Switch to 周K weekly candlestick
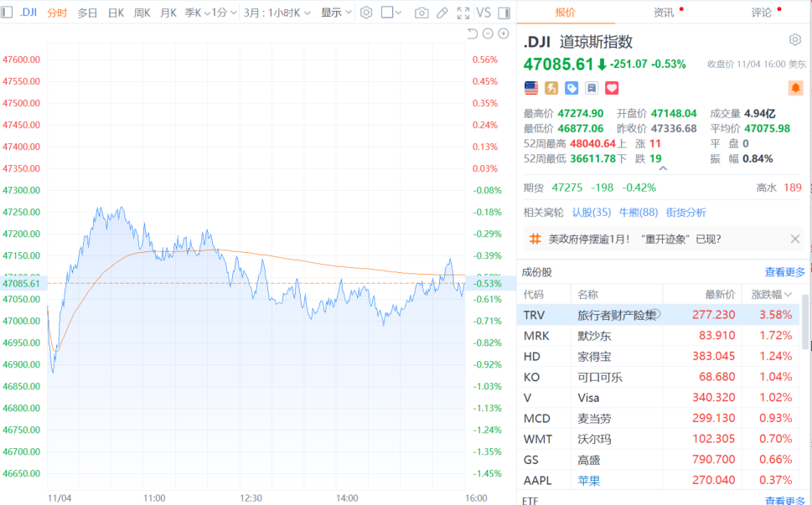Viewport: 812px width, 505px height. tap(142, 13)
